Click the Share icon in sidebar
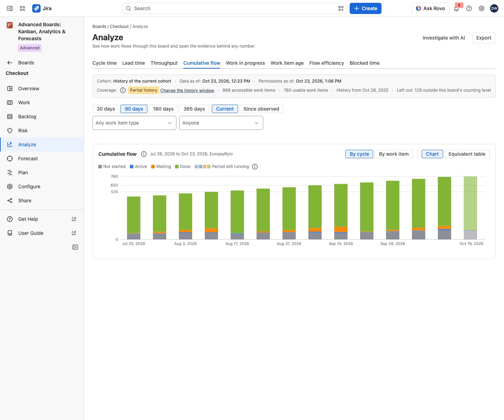The height and width of the screenshot is (420, 504). pyautogui.click(x=10, y=201)
